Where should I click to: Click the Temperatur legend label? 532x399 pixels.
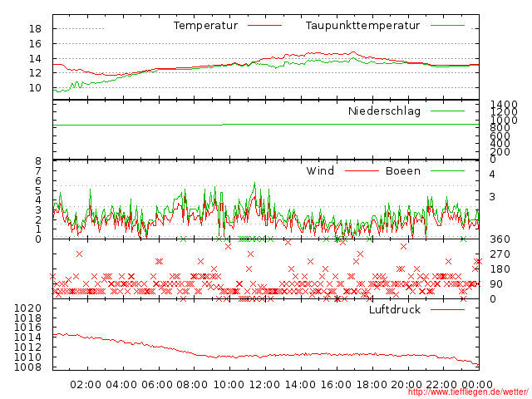205,26
